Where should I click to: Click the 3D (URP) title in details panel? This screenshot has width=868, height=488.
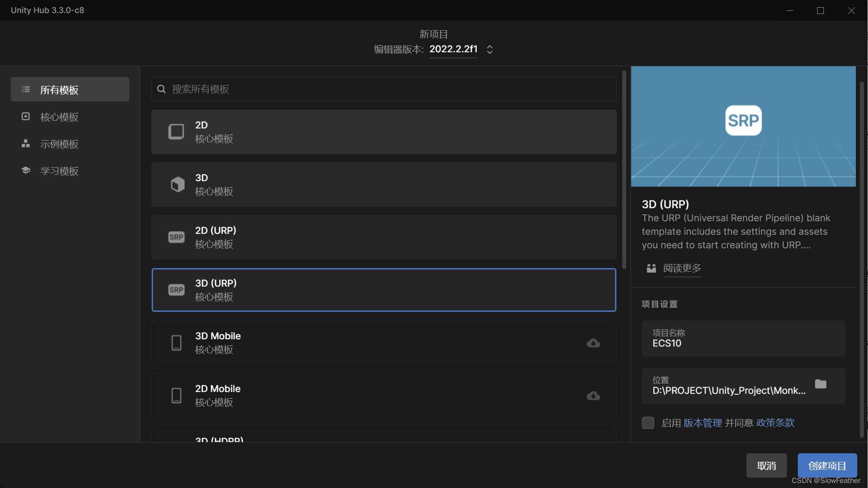click(x=665, y=204)
